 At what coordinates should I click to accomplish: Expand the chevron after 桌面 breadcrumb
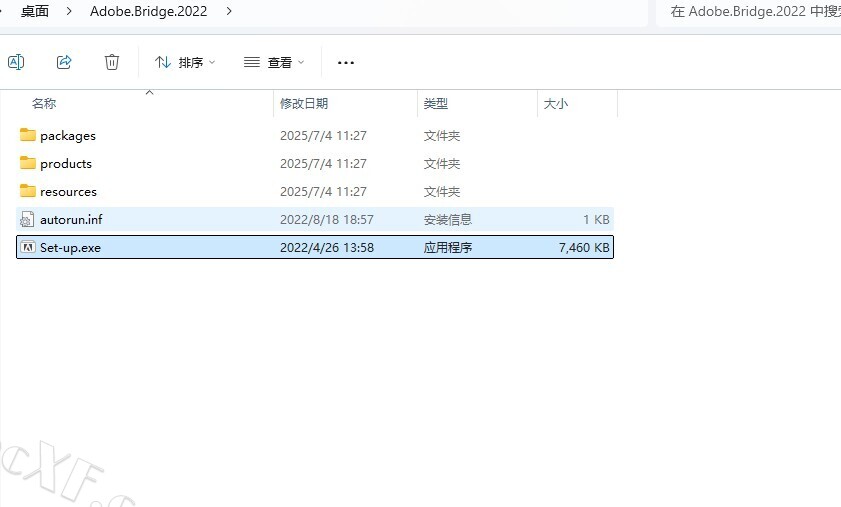pyautogui.click(x=69, y=11)
